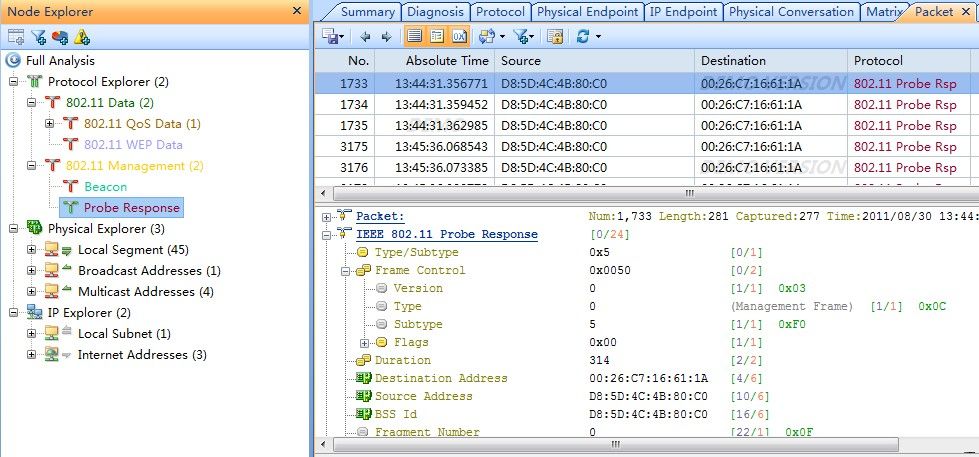Open the save/export packets dropdown
The height and width of the screenshot is (457, 979).
point(333,36)
